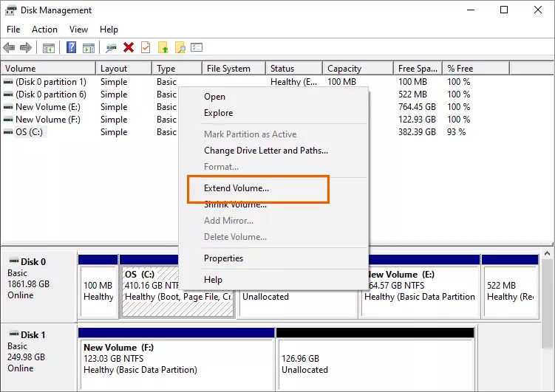Click the Forward arrow toolbar icon

coord(26,48)
